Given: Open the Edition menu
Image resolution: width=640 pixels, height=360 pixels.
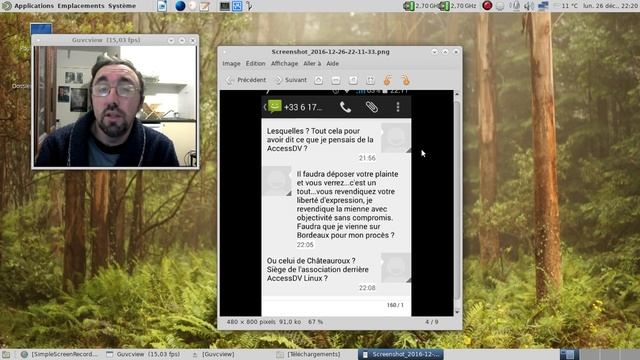Looking at the screenshot, I should tap(256, 64).
